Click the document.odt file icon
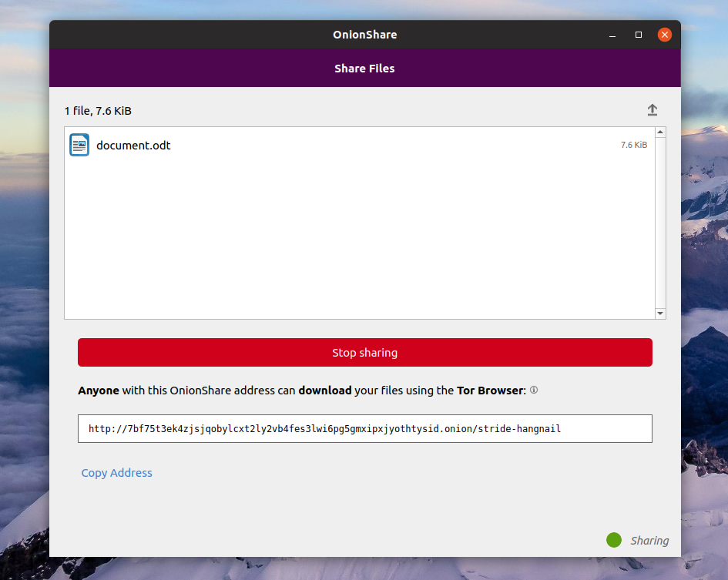 (79, 145)
